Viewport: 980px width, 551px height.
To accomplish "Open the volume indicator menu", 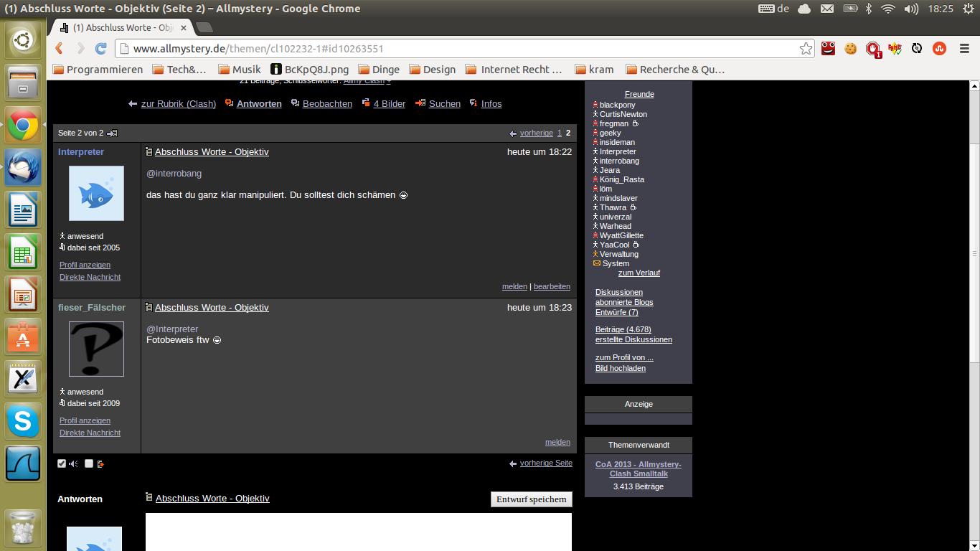I will 911,9.
